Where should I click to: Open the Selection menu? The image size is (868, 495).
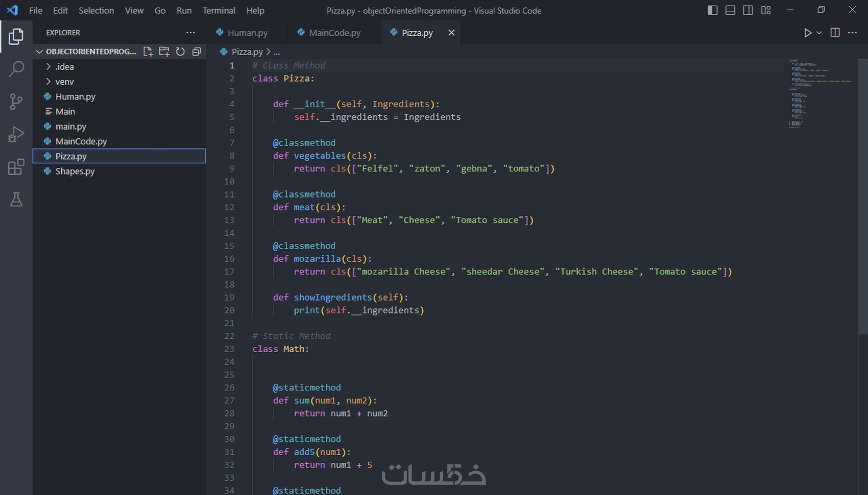pos(96,10)
